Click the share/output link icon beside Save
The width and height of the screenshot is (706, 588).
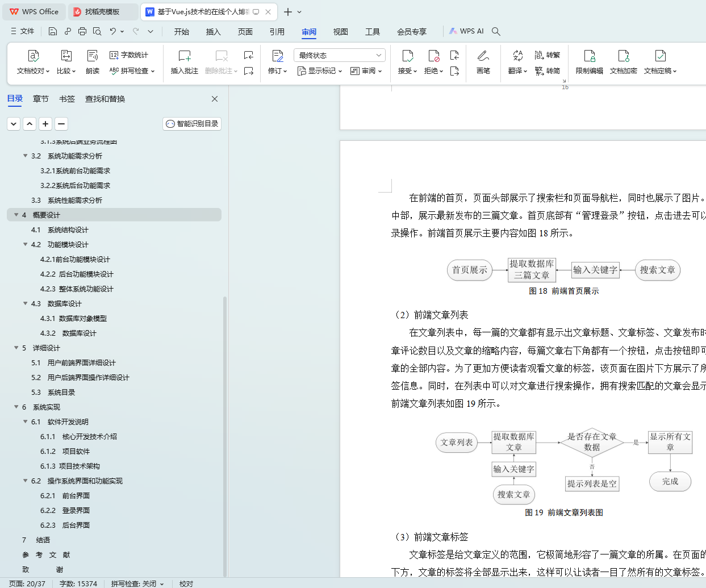pos(68,31)
